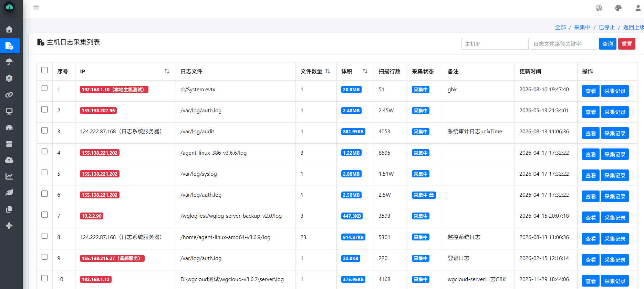Focus the 日志文件路径关键字 input field
The image size is (644, 289).
(563, 44)
